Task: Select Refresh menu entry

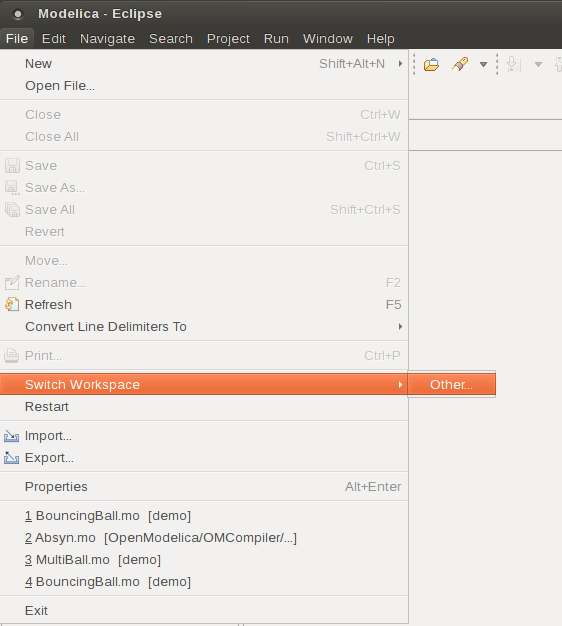Action: click(x=204, y=305)
